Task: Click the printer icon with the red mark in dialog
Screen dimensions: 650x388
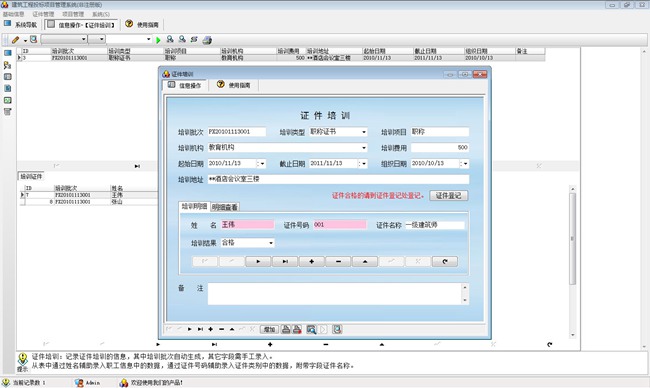Action: 297,329
